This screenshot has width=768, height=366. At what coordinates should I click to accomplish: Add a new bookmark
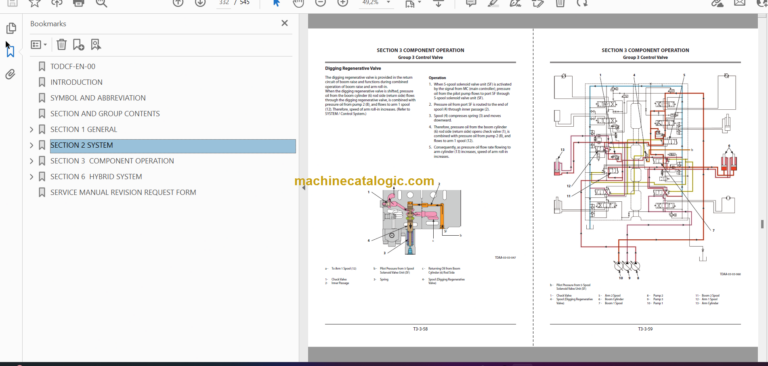pos(78,45)
